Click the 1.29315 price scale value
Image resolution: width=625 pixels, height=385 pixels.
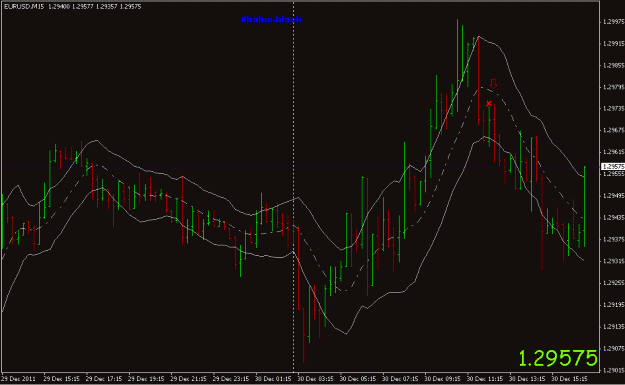pos(614,261)
